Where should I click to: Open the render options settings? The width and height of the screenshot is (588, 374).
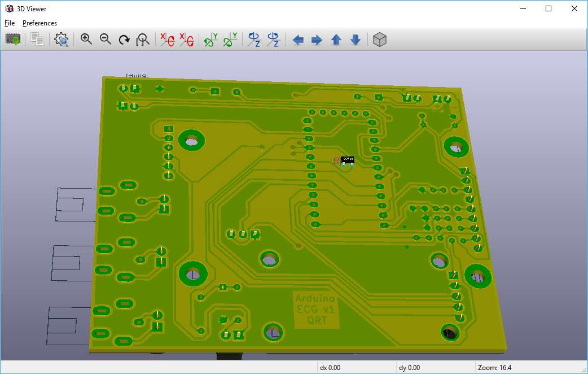tap(61, 40)
